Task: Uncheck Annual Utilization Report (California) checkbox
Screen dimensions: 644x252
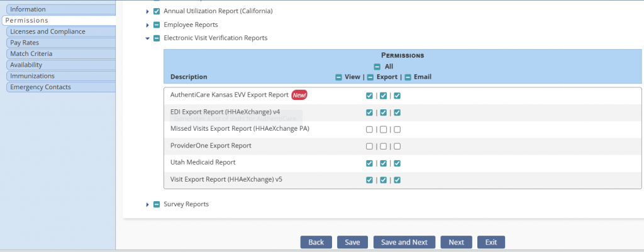Action: tap(157, 11)
